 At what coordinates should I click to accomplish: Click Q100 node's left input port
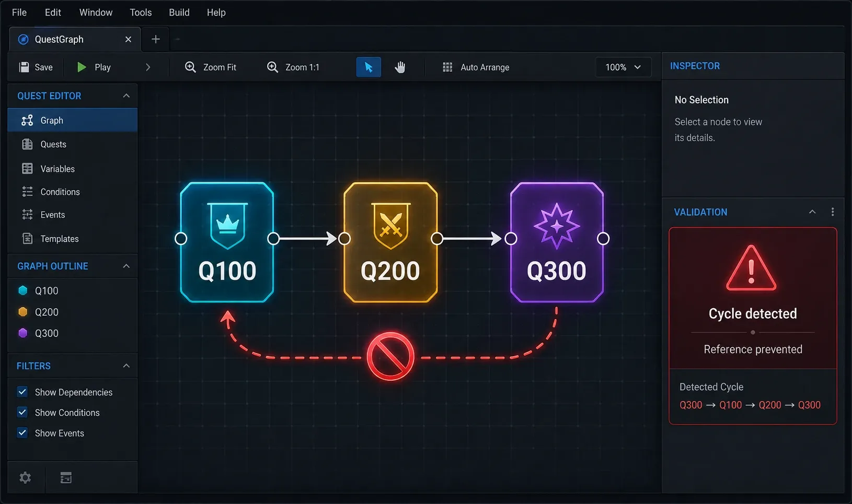pos(181,239)
